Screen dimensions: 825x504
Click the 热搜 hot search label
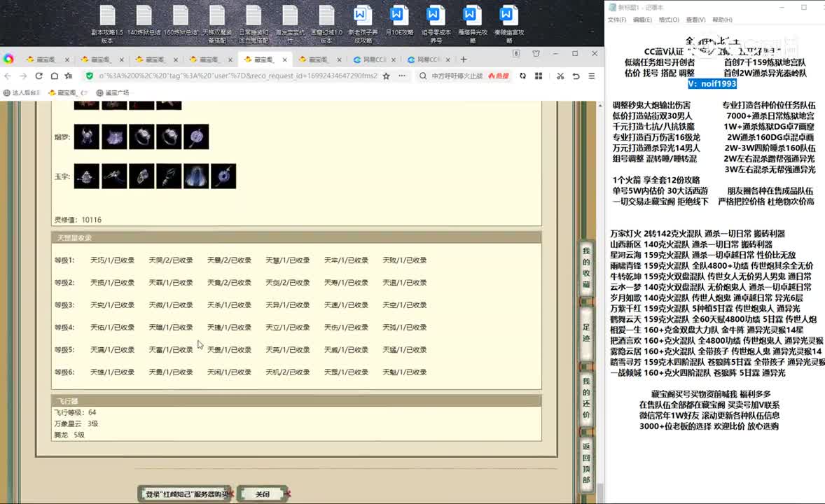tap(499, 76)
